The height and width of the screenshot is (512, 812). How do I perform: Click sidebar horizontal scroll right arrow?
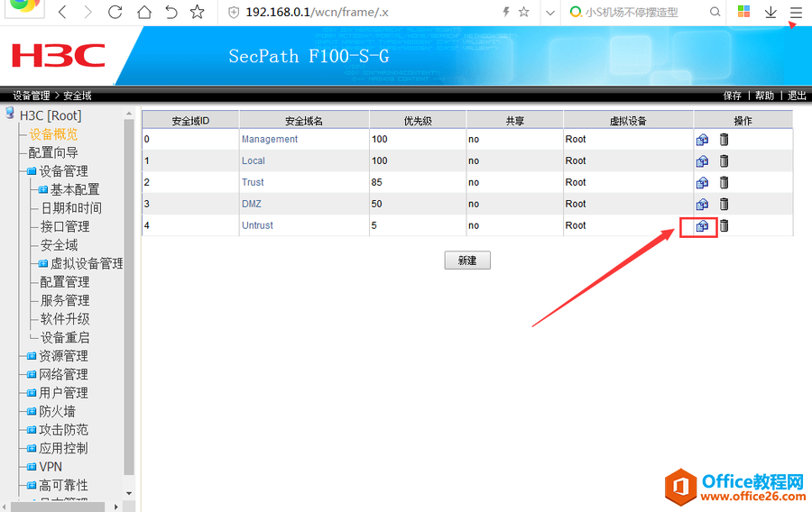(x=116, y=507)
